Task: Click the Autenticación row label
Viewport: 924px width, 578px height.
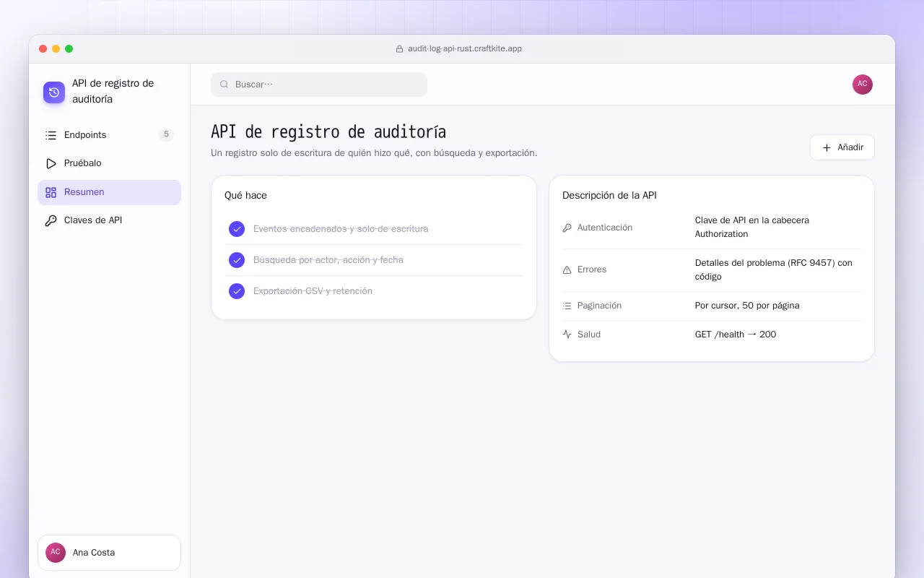Action: click(605, 228)
